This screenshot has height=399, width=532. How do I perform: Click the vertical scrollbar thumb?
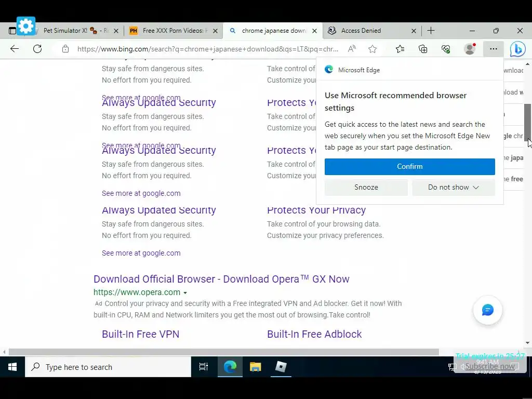point(528,123)
